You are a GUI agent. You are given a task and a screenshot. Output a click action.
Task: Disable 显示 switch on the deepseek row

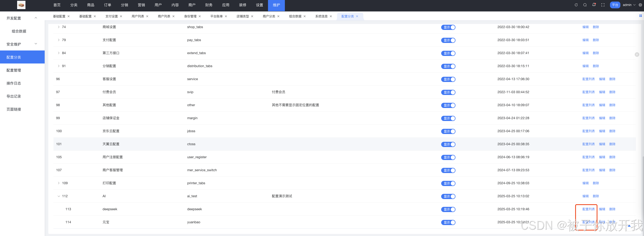[448, 209]
